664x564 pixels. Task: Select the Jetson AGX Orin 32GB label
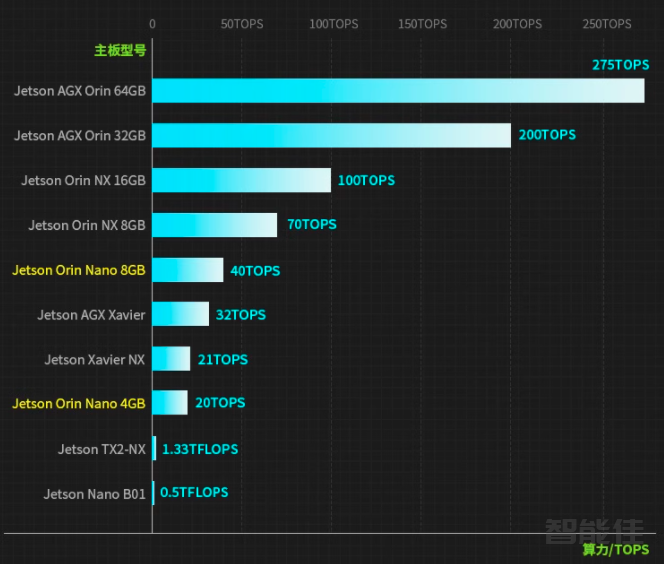[x=80, y=136]
